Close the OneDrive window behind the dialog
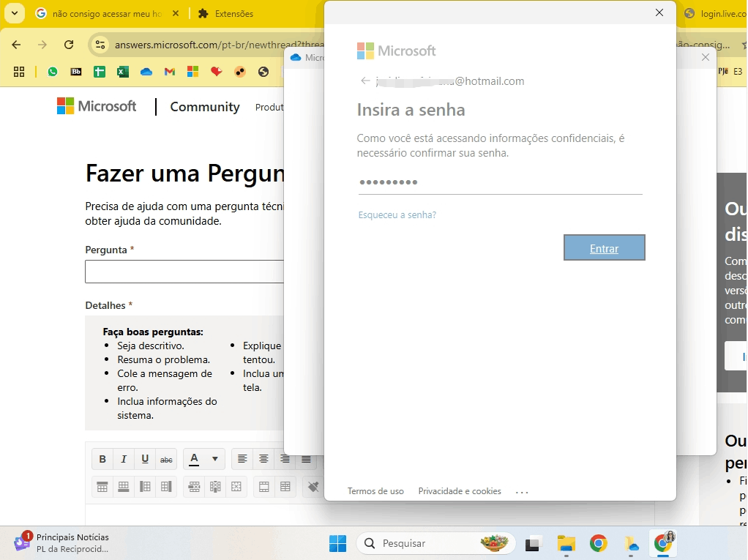This screenshot has width=748, height=560. [x=705, y=58]
